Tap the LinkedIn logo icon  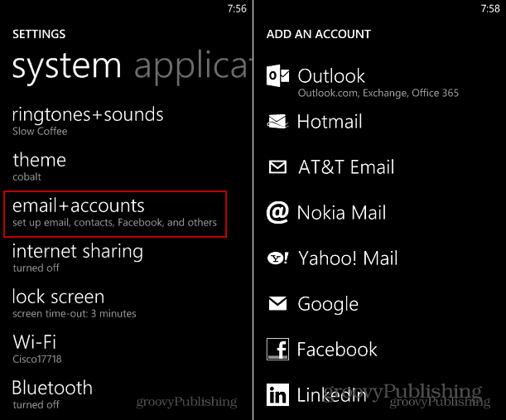click(x=277, y=394)
